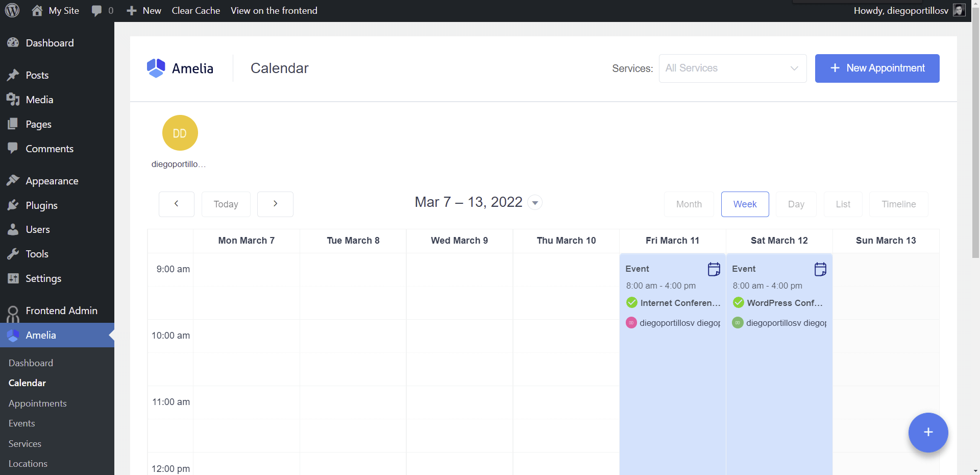
Task: Switch to Day view
Action: tap(796, 204)
